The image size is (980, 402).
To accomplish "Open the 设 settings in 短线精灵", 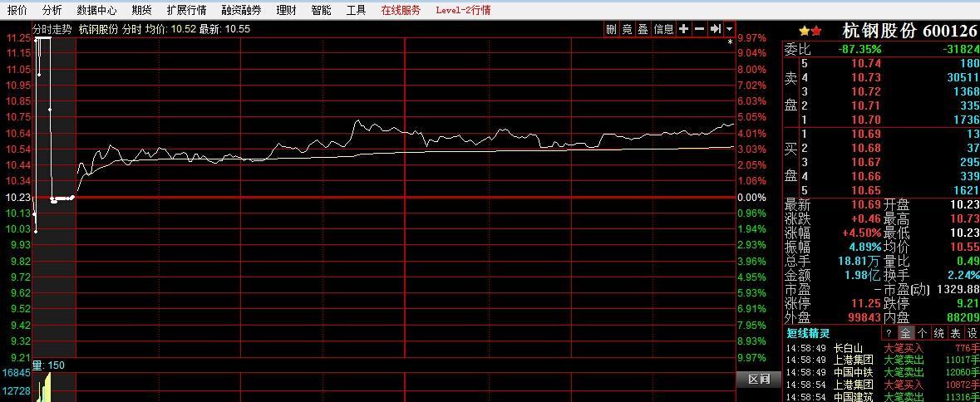I will [972, 333].
